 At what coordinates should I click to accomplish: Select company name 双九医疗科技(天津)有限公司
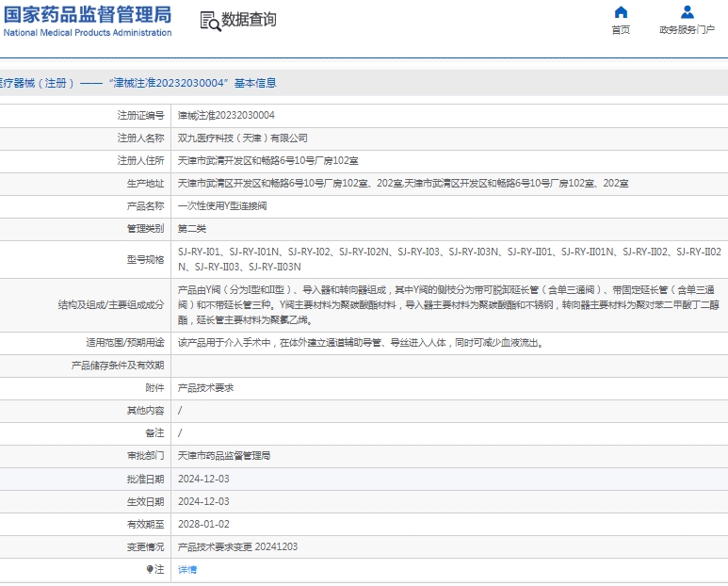click(x=243, y=138)
